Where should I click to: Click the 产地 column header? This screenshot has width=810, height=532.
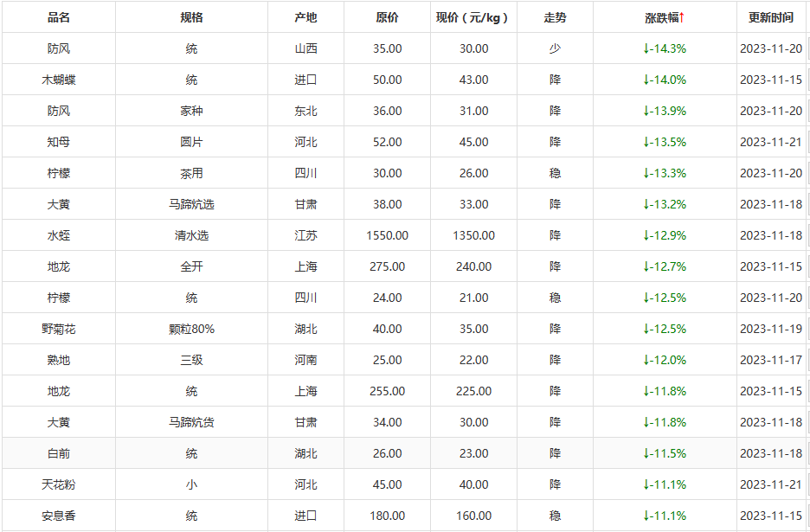pyautogui.click(x=305, y=17)
